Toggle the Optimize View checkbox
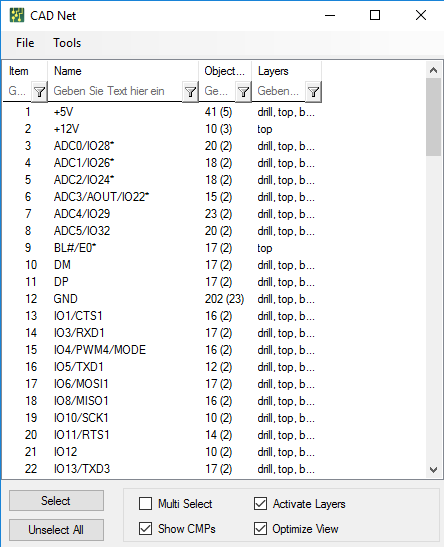Screen dimensions: 444x547 point(261,529)
